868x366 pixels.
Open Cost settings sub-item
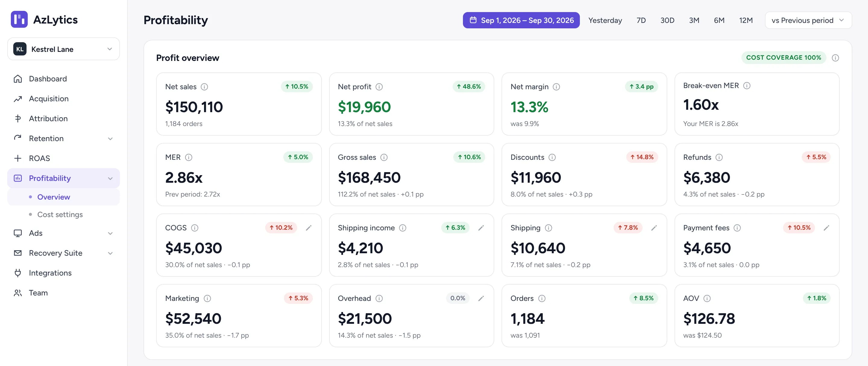pos(63,214)
